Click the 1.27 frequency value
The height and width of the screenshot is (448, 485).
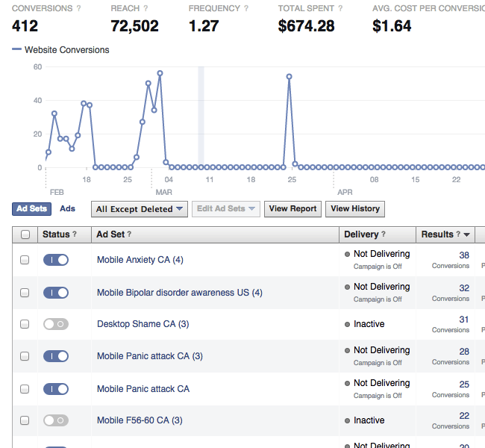(x=204, y=26)
